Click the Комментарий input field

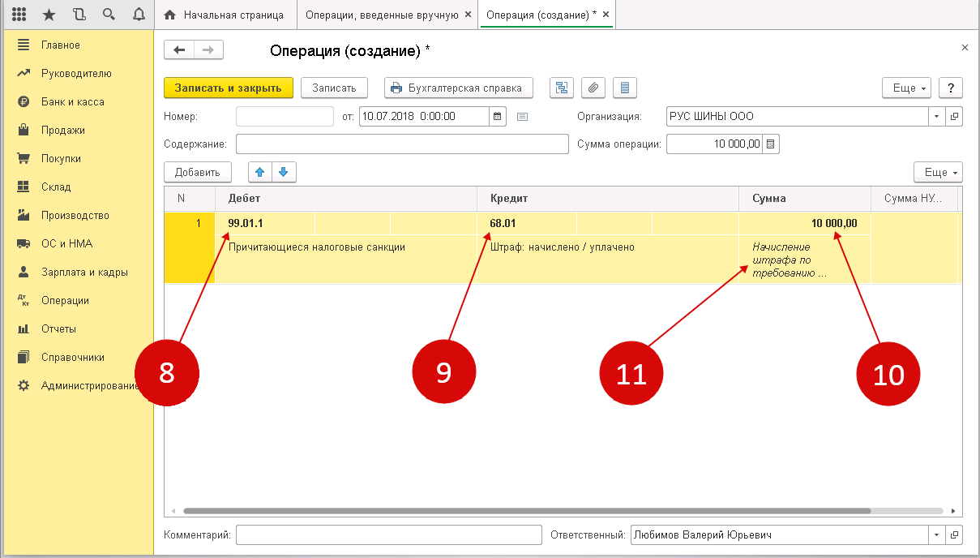pyautogui.click(x=388, y=534)
